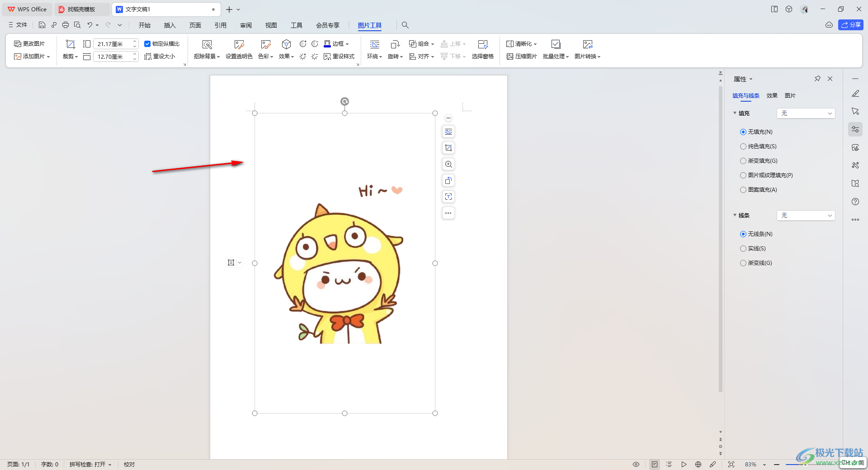Viewport: 868px width, 470px height.
Task: Collapse floating toolbar with the minus icon
Action: [448, 118]
